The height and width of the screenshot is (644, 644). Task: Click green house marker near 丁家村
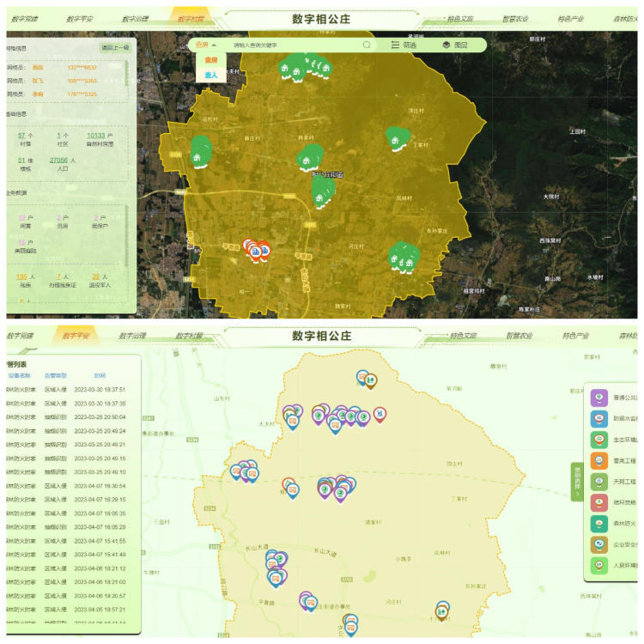click(x=397, y=139)
